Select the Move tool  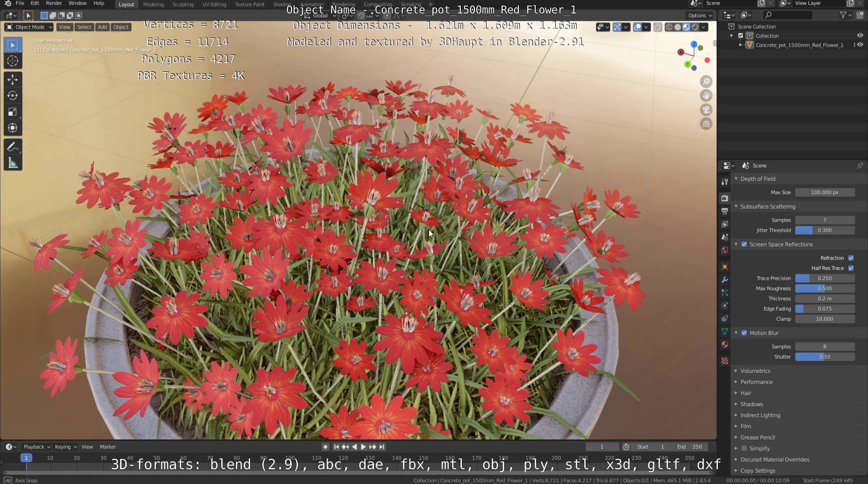point(13,80)
